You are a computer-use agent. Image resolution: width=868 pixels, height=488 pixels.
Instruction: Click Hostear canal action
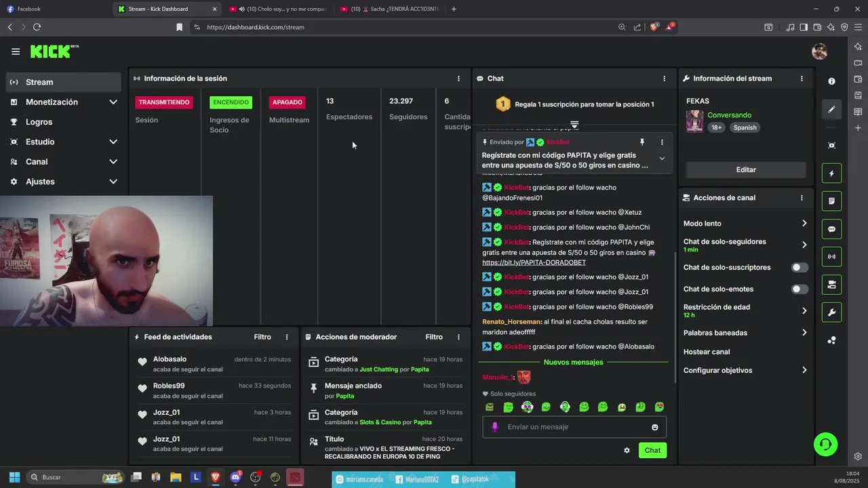707,352
